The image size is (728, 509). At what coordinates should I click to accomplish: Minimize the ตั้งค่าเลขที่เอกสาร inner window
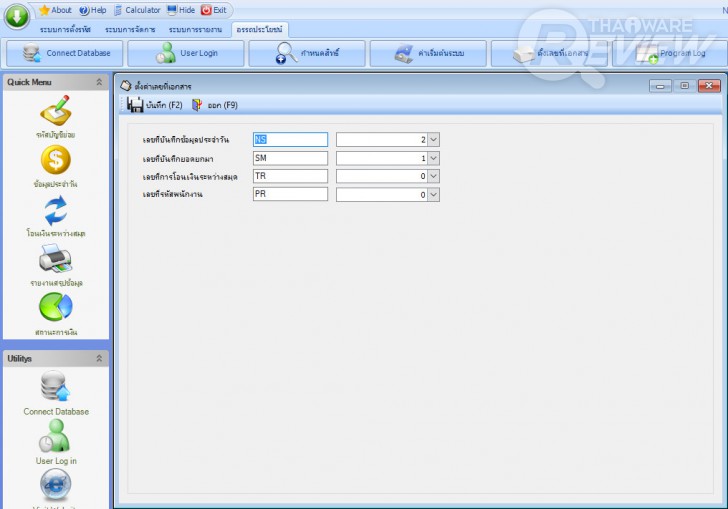660,86
